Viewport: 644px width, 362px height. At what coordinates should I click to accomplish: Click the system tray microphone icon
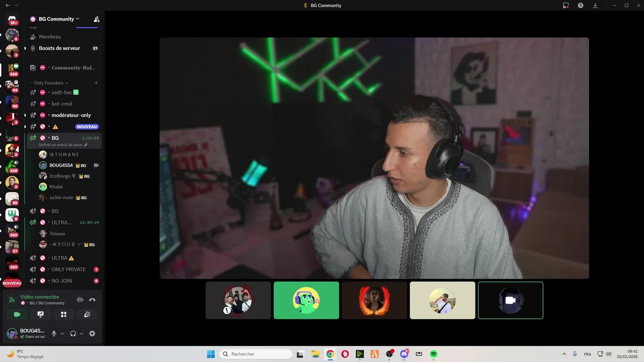(x=575, y=354)
